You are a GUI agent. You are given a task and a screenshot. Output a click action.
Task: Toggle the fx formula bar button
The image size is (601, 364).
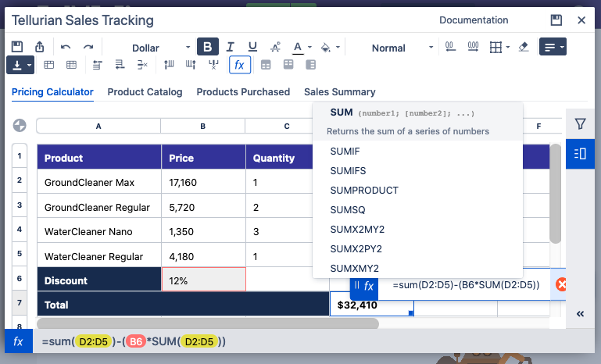click(x=240, y=65)
